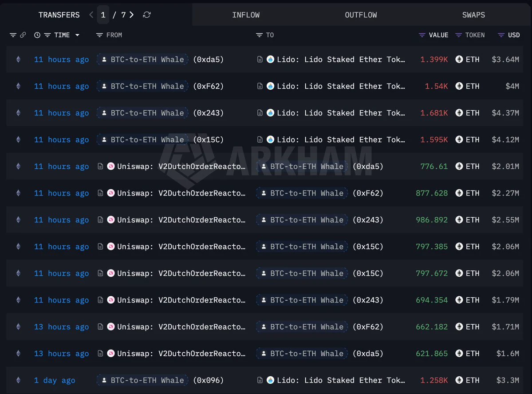Select the total pages number 7
Image resolution: width=532 pixels, height=394 pixels.
tap(123, 15)
